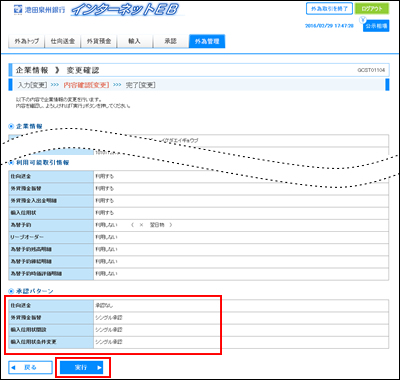Viewport: 400px width, 380px height.
Task: Click the green ログアウト button
Action: pyautogui.click(x=372, y=9)
